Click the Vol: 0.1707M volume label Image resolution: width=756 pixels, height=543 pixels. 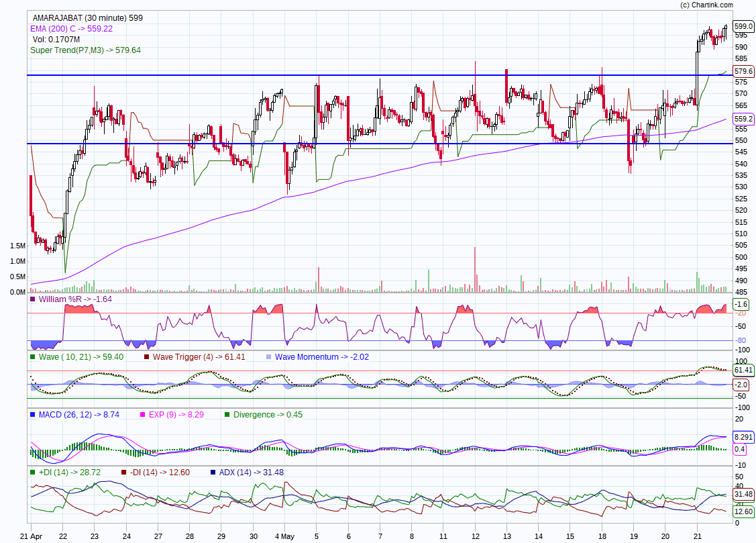(x=56, y=40)
